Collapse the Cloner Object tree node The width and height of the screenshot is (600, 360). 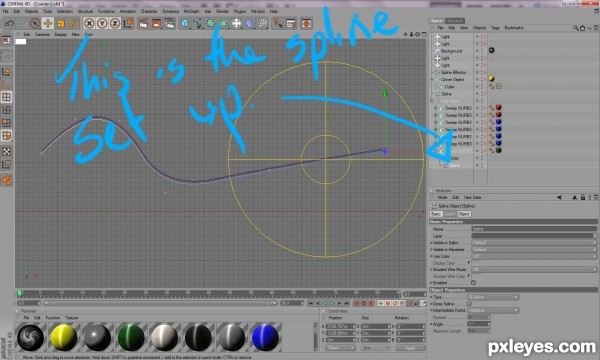point(433,80)
